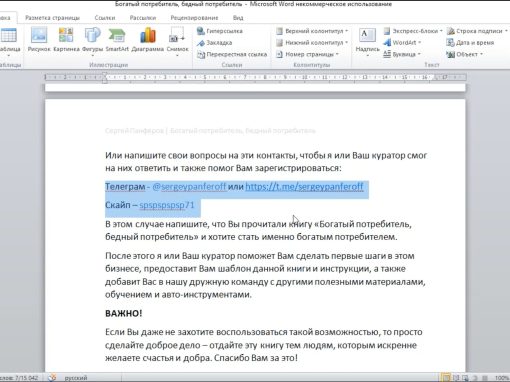Click the arrow next to Объект

482,54
